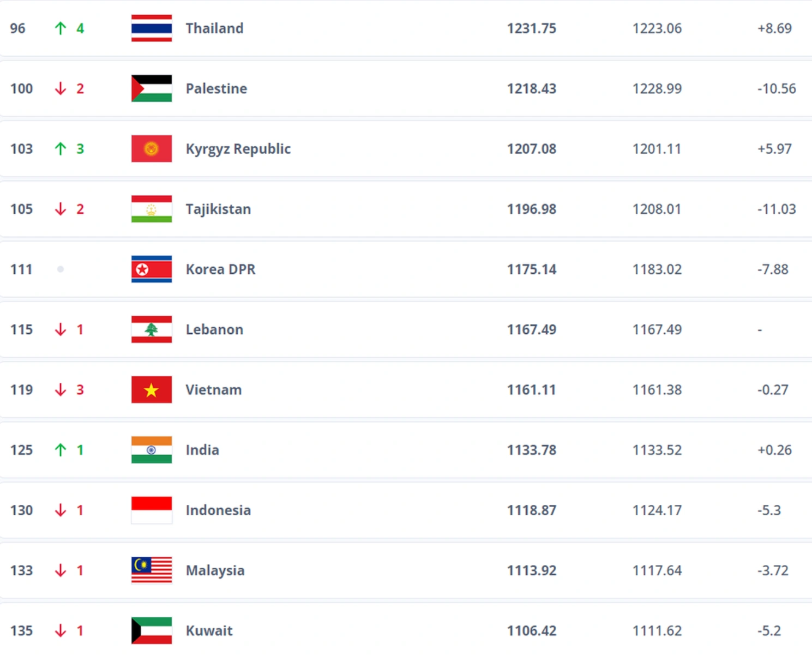The image size is (812, 656).
Task: Open the Indonesia team link
Action: (x=218, y=510)
